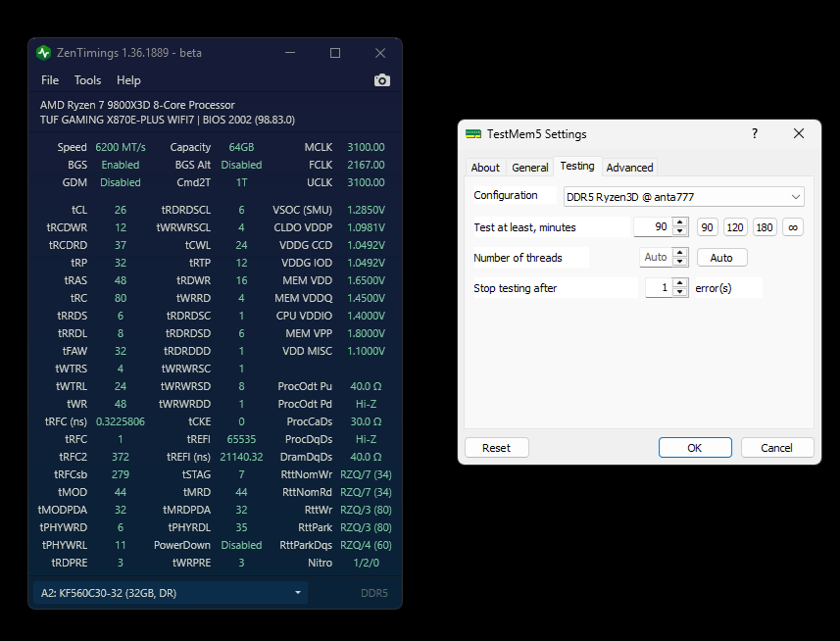Set test duration preset to 90 minutes
Screen dimensions: 840x641
pyautogui.click(x=707, y=227)
